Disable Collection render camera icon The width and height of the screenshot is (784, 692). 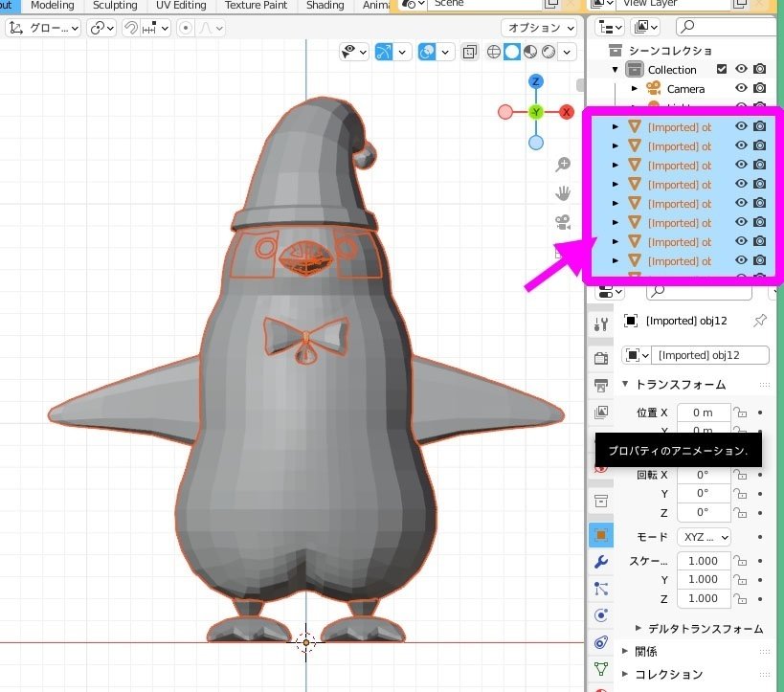coord(759,69)
